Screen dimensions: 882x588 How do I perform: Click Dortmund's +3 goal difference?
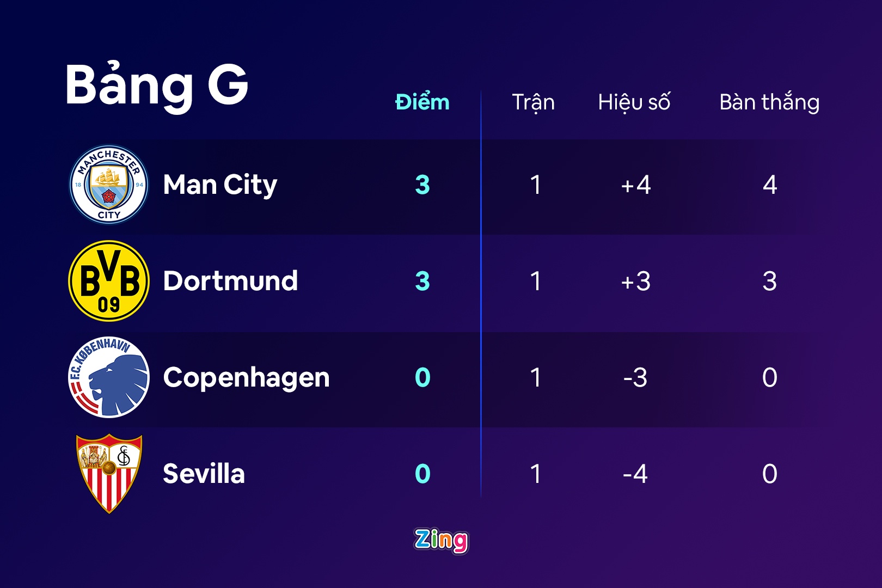pyautogui.click(x=635, y=281)
